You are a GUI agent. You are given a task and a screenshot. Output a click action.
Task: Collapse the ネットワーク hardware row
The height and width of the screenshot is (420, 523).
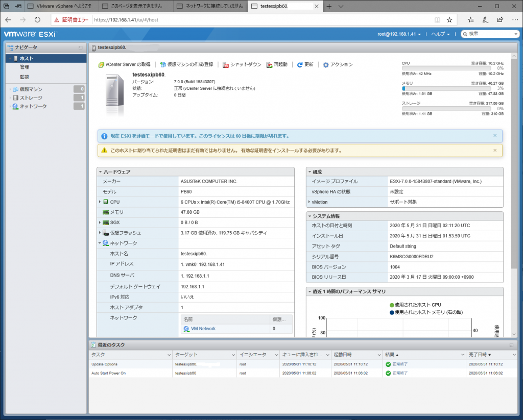pos(100,243)
